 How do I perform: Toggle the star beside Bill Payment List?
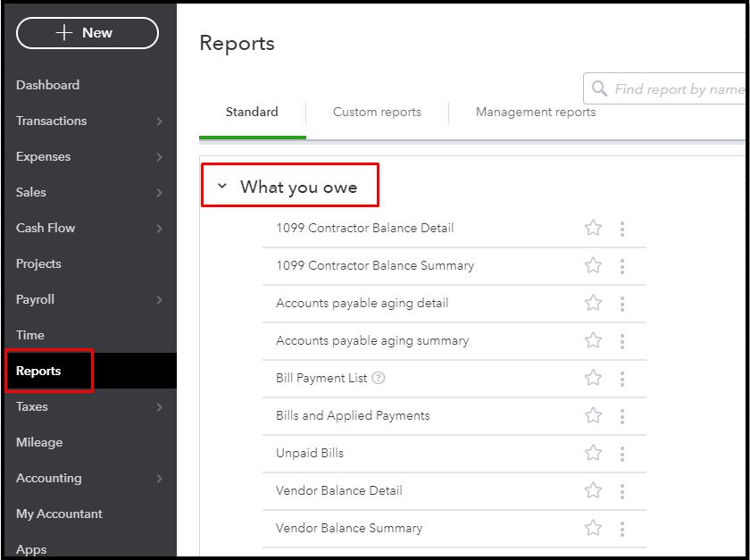tap(593, 379)
